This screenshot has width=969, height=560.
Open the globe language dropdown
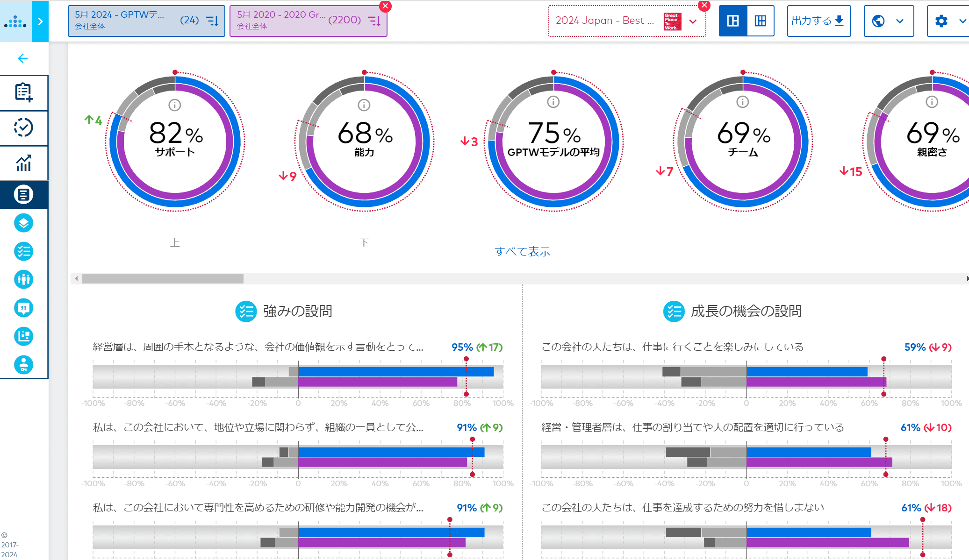click(888, 21)
